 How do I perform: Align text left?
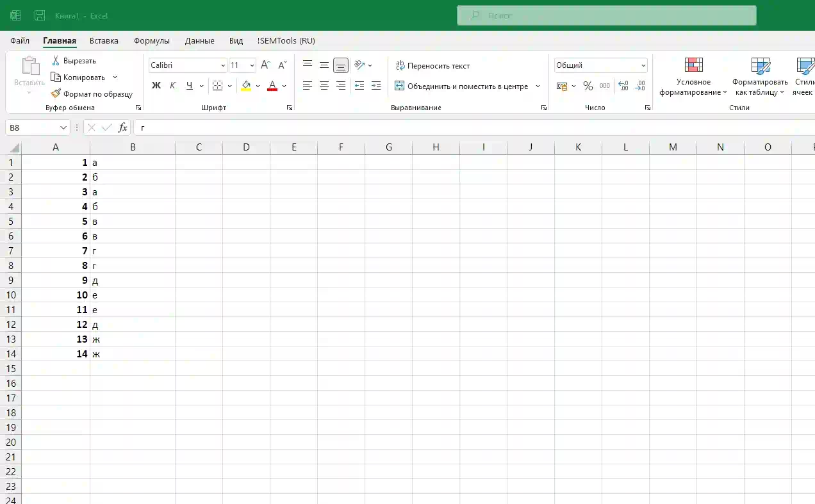pyautogui.click(x=308, y=86)
